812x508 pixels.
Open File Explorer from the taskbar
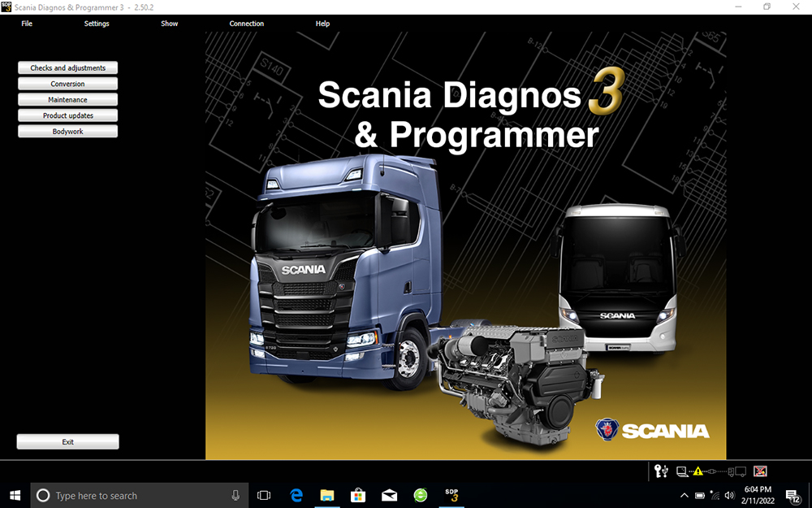[x=327, y=496]
